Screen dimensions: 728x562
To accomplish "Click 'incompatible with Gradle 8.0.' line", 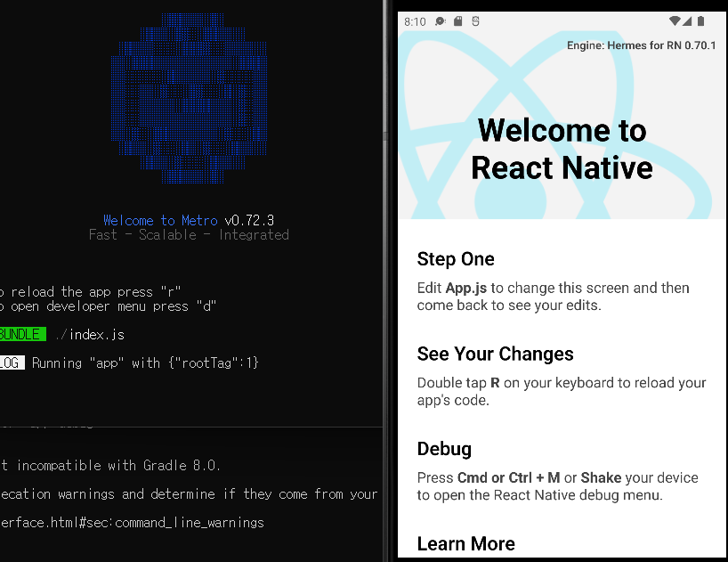I will coord(110,466).
